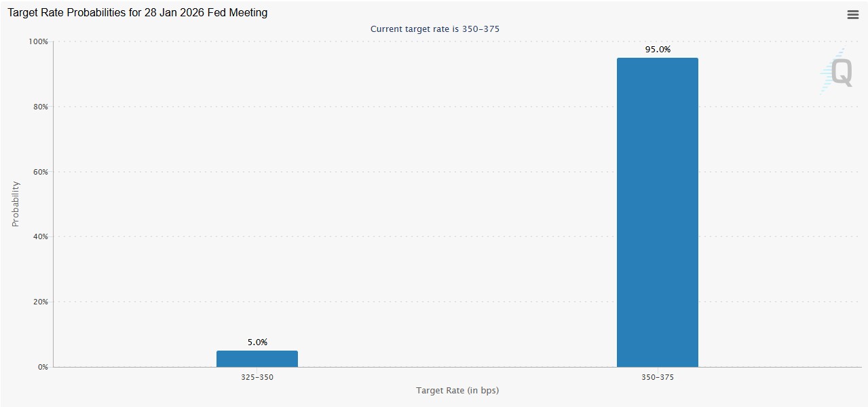Click the 5.0% data label
The height and width of the screenshot is (407, 868).
pos(257,342)
